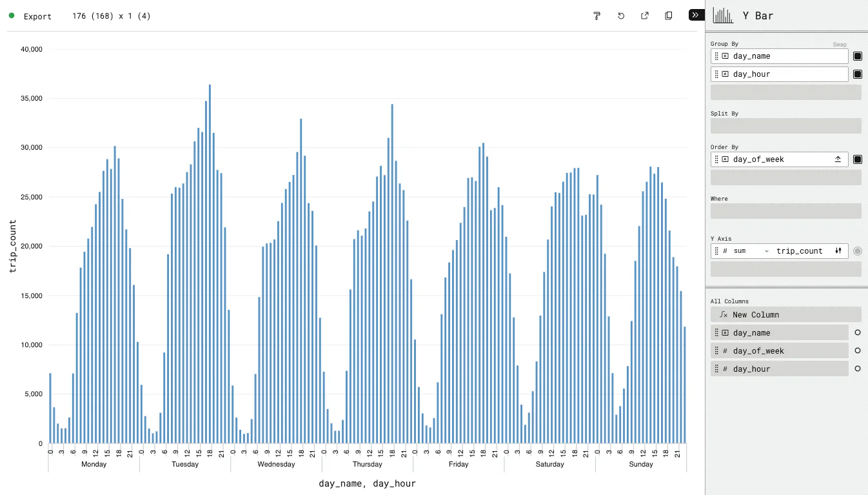This screenshot has width=868, height=495.
Task: Click the Export button
Action: 37,16
